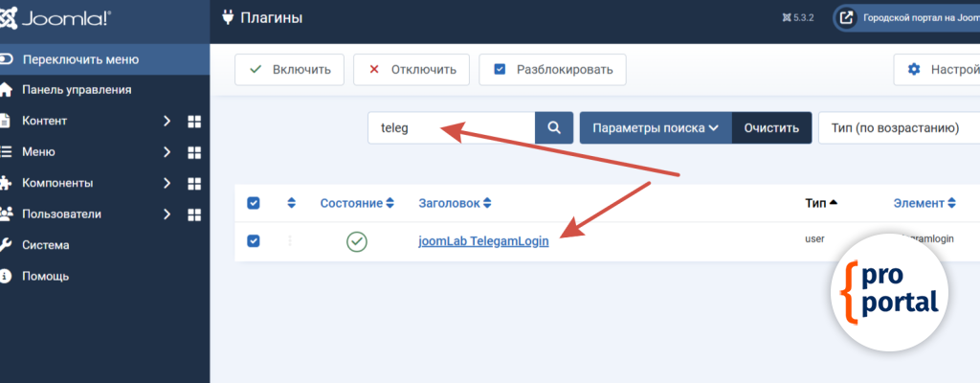Viewport: 980px width, 383px height.
Task: Open the Content dashboard grid icon
Action: [x=194, y=122]
